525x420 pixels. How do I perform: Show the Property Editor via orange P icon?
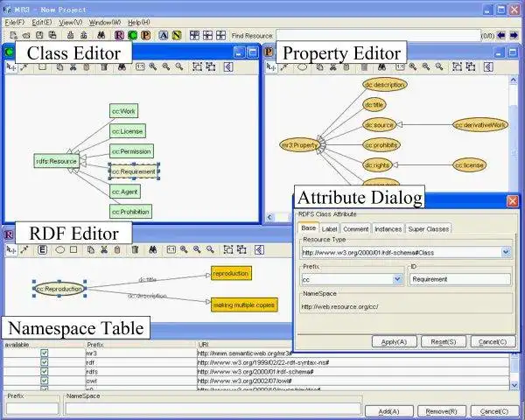click(145, 35)
